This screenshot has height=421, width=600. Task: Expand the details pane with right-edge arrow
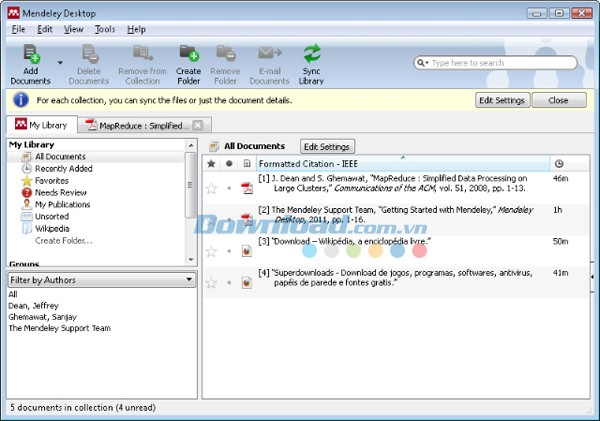point(592,277)
